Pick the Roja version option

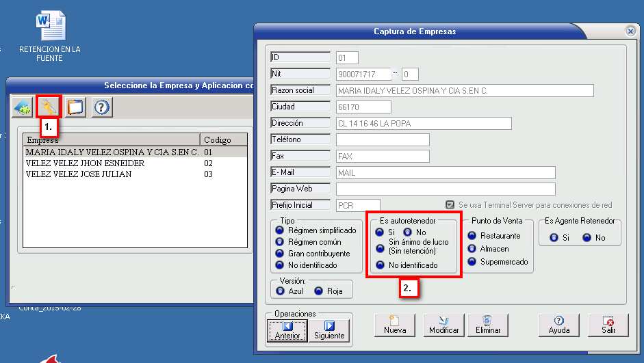tap(318, 291)
